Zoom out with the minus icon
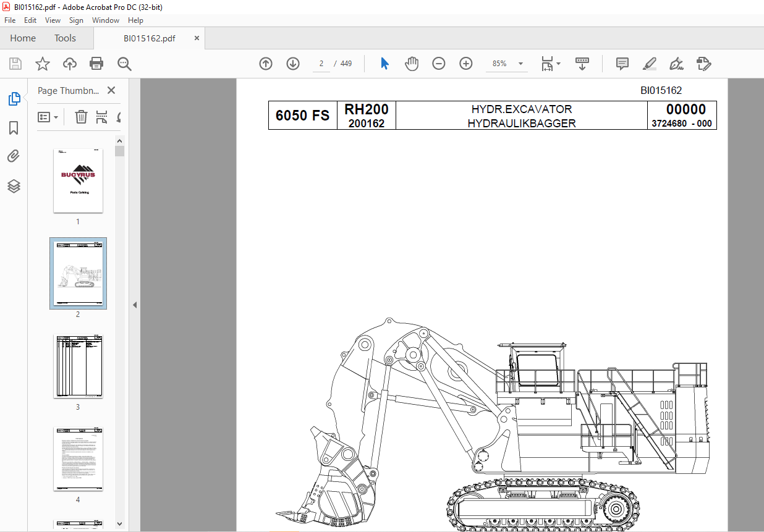Screen dimensions: 764x532 [x=439, y=64]
